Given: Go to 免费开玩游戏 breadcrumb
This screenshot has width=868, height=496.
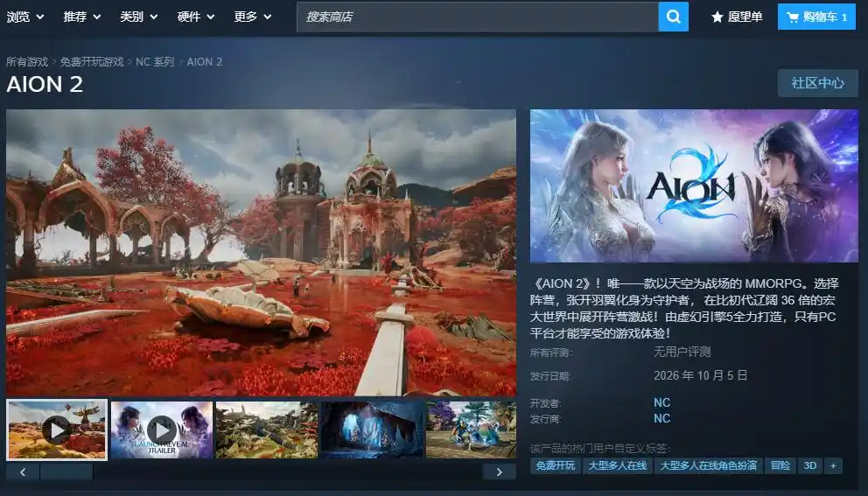Looking at the screenshot, I should pyautogui.click(x=92, y=62).
